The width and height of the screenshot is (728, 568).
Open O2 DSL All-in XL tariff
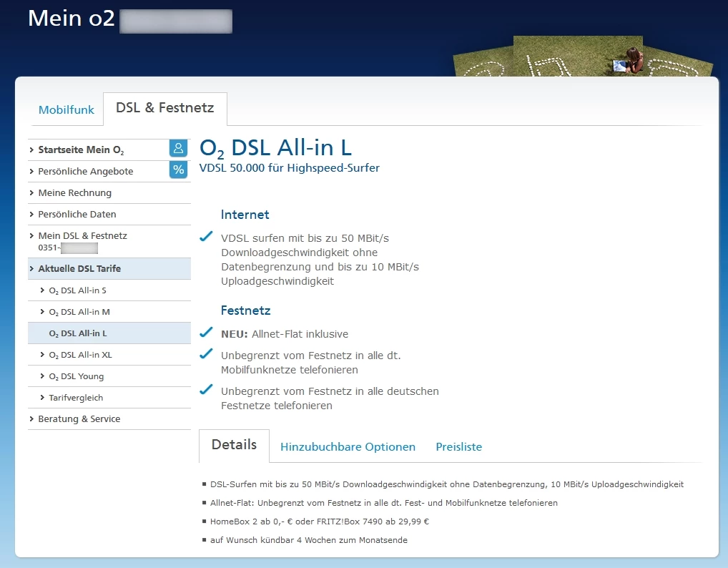tap(109, 355)
